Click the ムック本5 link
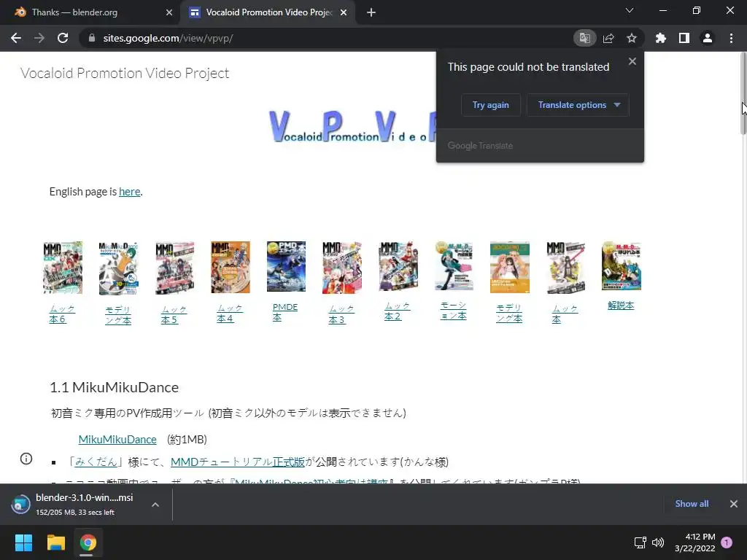 tap(174, 315)
